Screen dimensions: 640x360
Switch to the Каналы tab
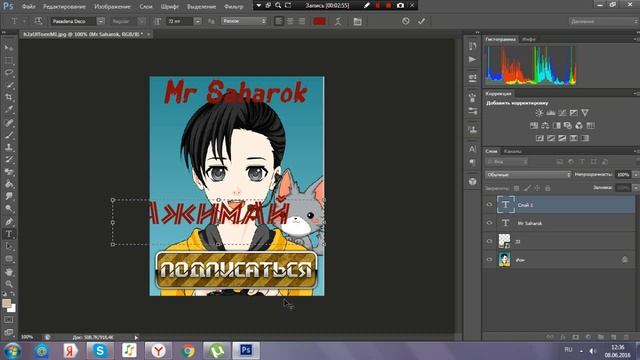(513, 151)
